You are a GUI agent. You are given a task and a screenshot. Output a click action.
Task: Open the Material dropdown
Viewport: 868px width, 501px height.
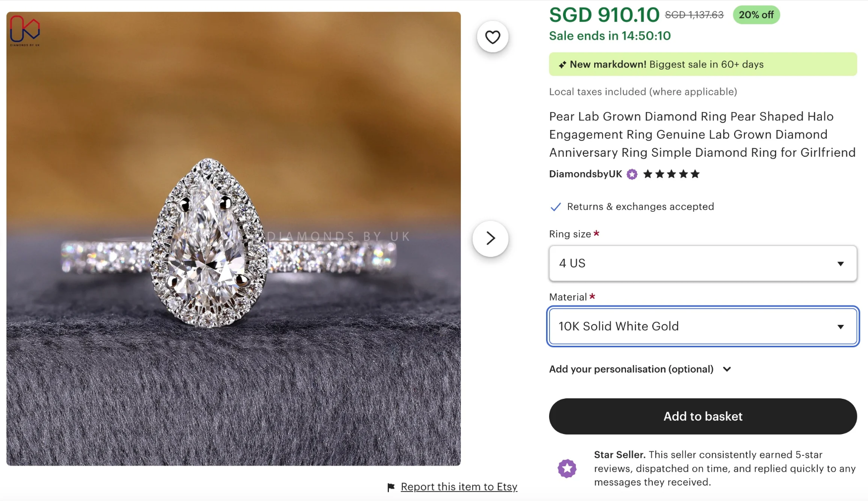click(702, 326)
